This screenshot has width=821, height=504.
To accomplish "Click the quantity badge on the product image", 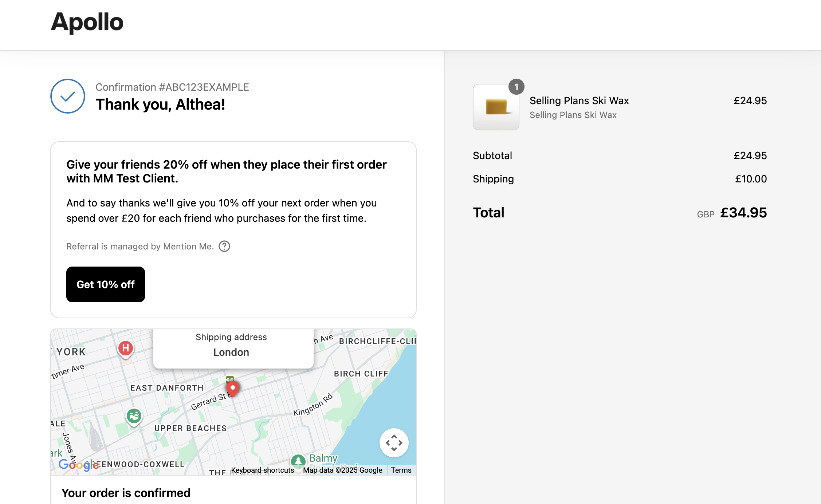I will click(516, 87).
